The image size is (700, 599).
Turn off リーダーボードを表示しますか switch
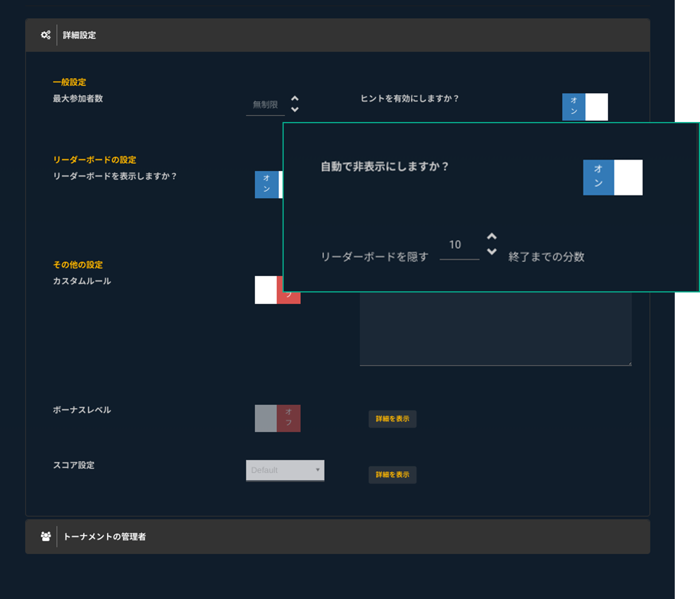(x=268, y=185)
